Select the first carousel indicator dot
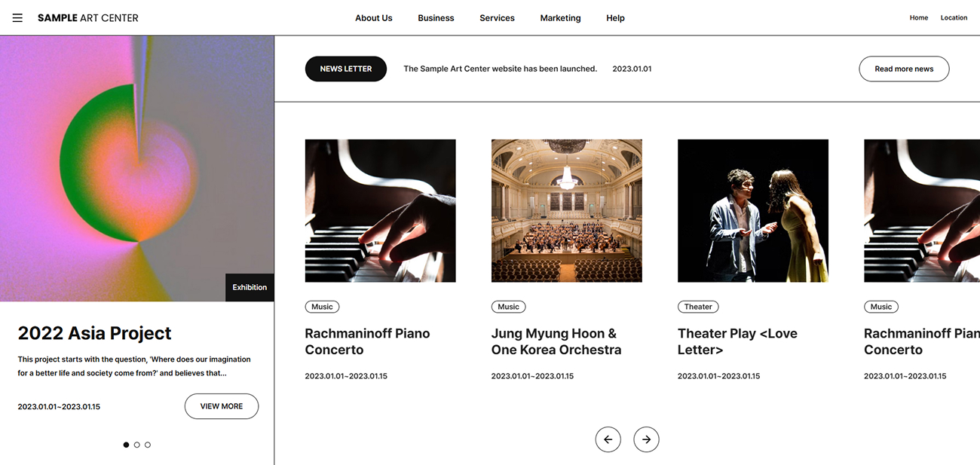980x465 pixels. click(126, 445)
